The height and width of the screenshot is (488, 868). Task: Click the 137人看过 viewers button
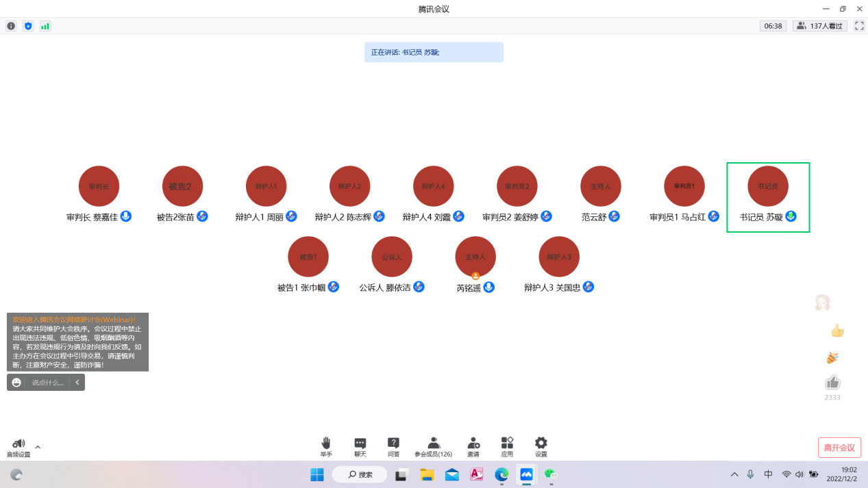point(820,26)
